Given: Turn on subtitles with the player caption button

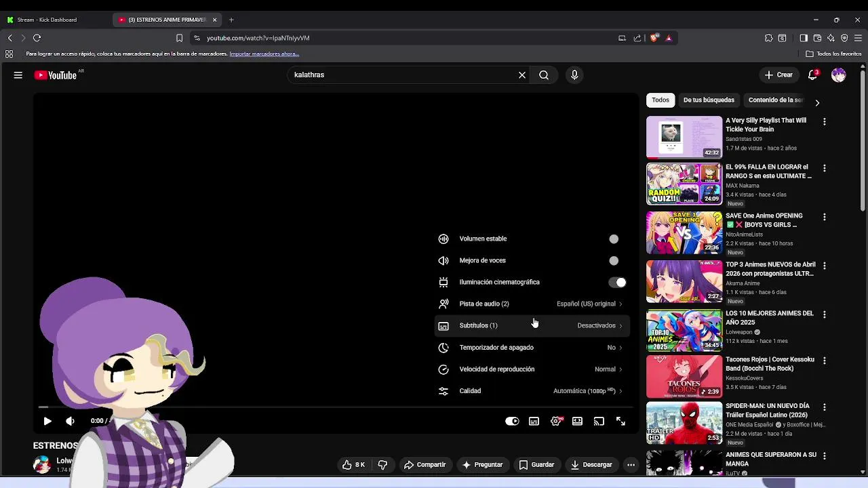Looking at the screenshot, I should [x=534, y=421].
